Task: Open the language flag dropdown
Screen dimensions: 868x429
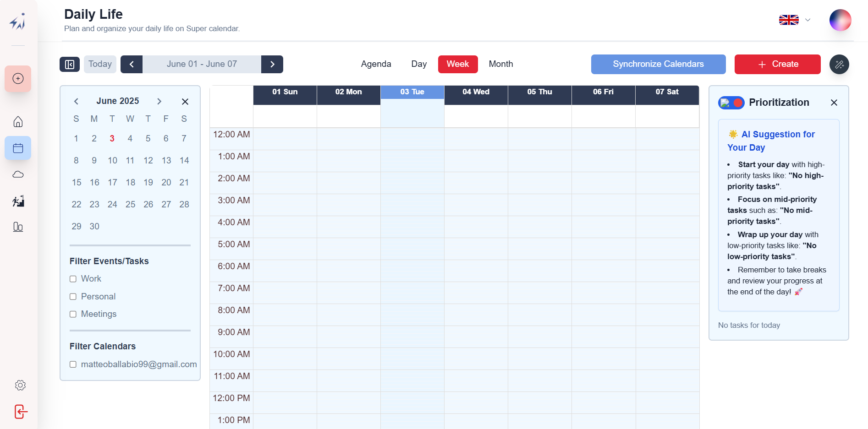Action: pyautogui.click(x=795, y=20)
